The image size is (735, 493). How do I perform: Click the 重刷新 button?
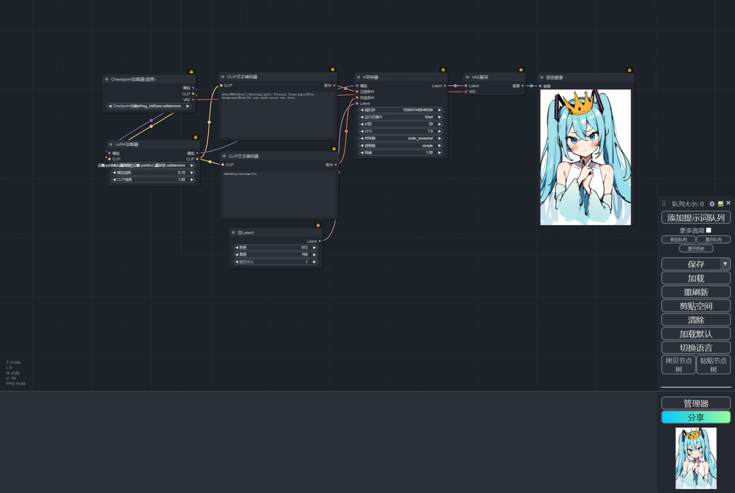[696, 292]
